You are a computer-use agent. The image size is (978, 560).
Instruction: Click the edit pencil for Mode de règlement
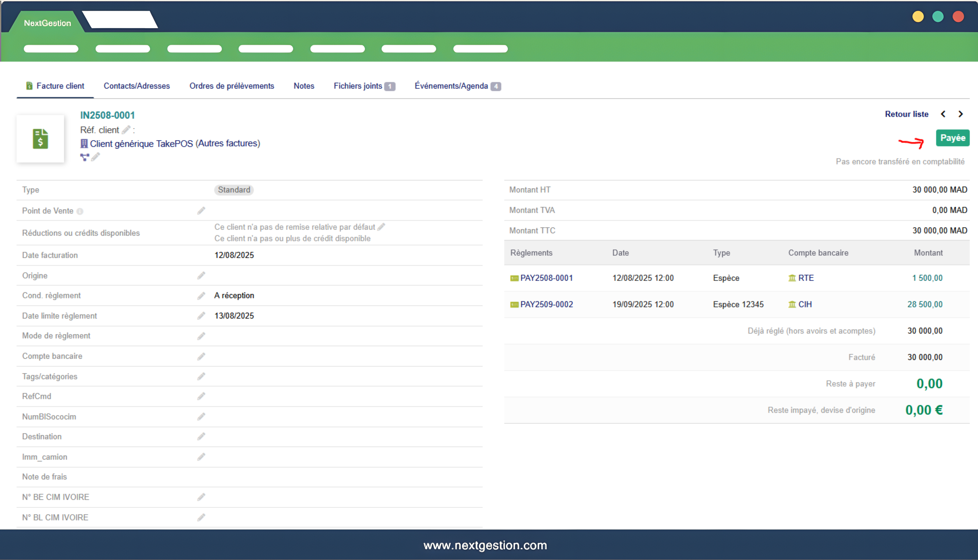click(201, 336)
